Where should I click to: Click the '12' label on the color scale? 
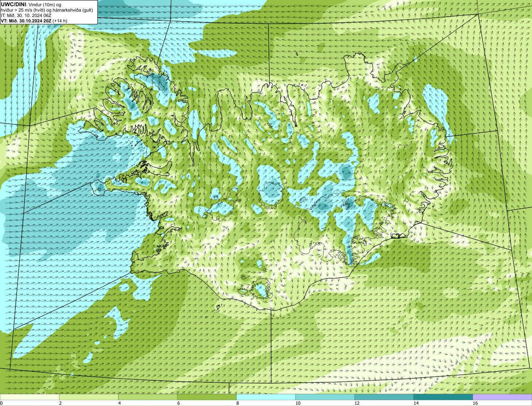pos(357,403)
